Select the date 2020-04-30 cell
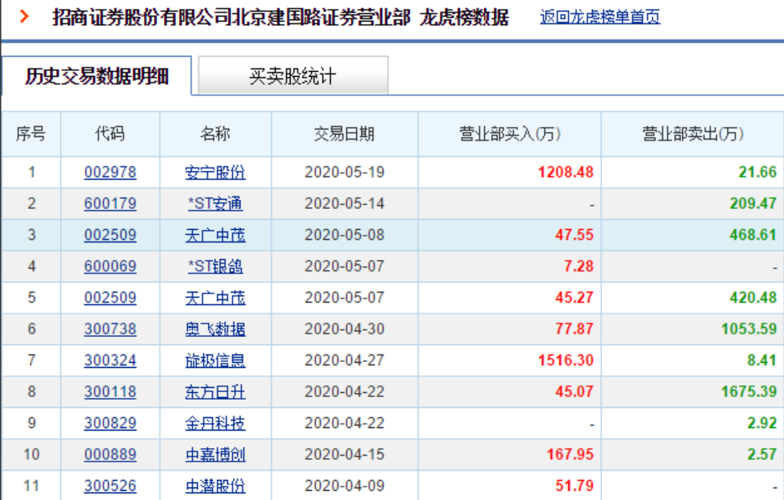Viewport: 784px width, 500px height. 344,329
